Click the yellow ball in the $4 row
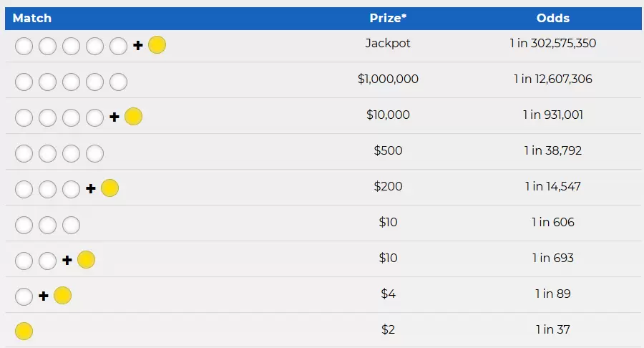644x348 pixels. click(62, 295)
